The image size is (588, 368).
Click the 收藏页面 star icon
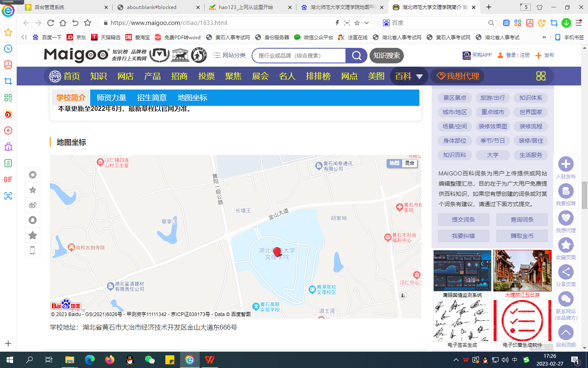566,245
